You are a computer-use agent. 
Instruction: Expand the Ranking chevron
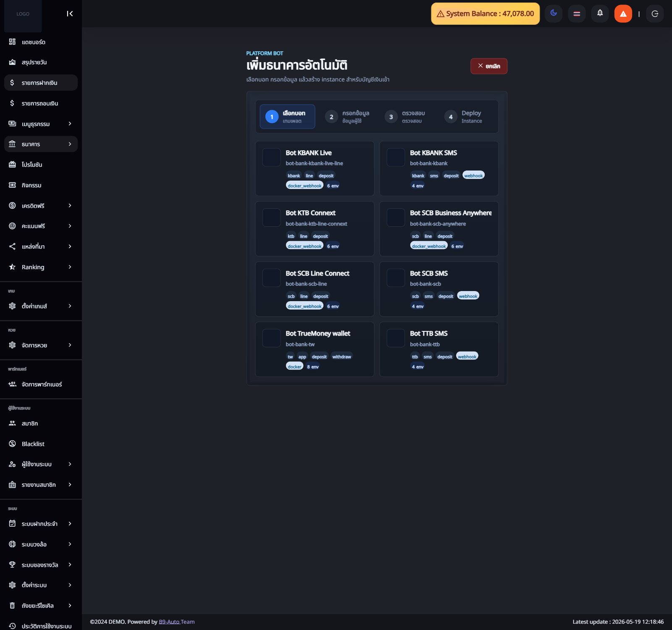[x=70, y=267]
